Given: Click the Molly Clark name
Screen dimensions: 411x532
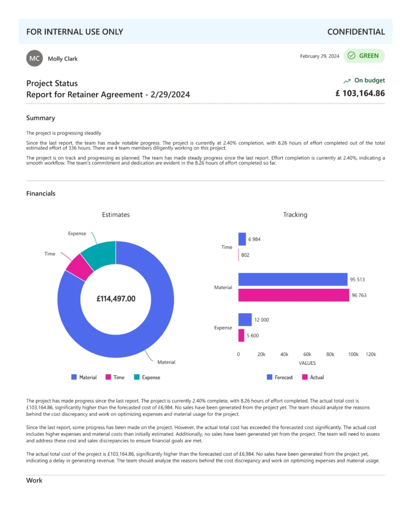Looking at the screenshot, I should click(x=62, y=59).
